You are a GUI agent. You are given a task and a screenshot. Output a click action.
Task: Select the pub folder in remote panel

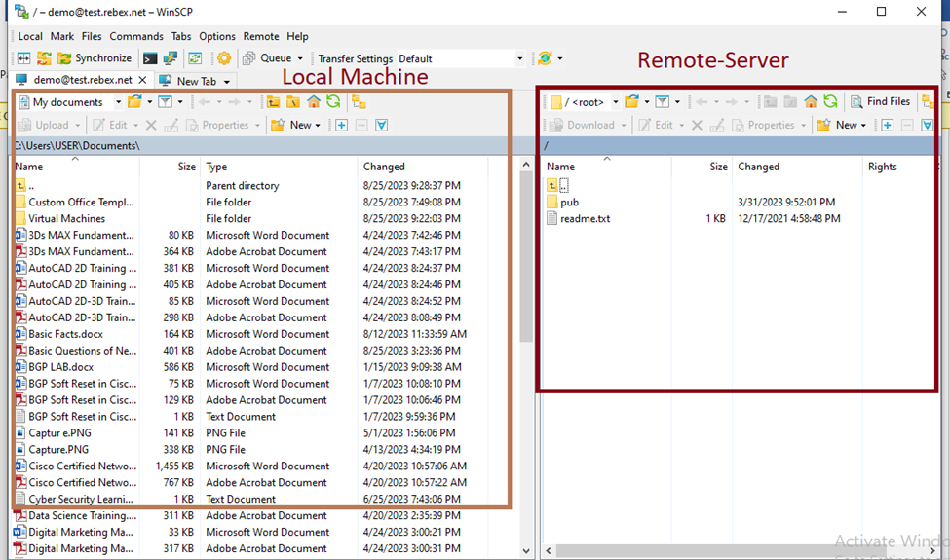[x=570, y=203]
